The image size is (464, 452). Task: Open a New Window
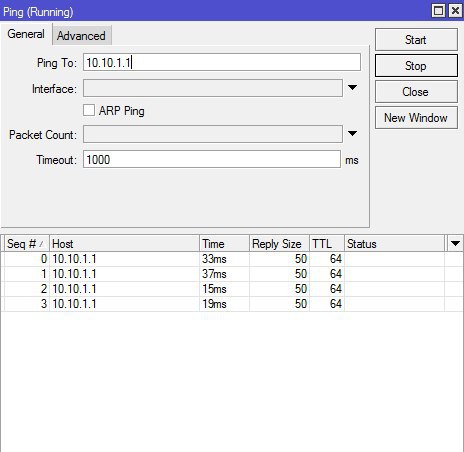coord(416,118)
